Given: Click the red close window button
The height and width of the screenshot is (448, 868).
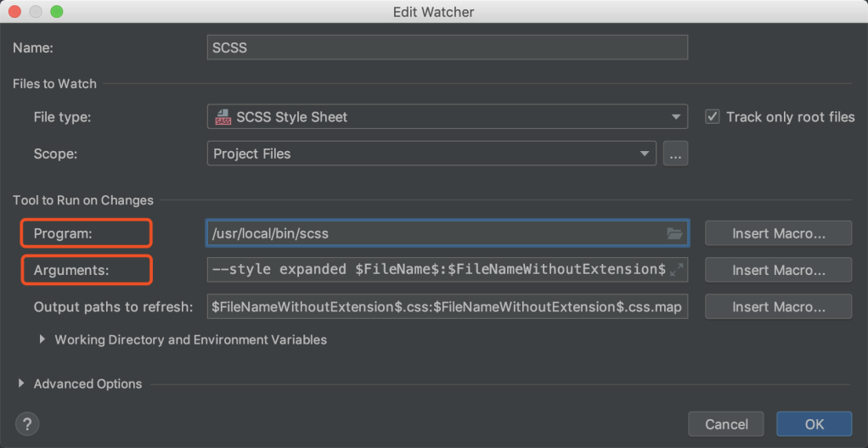Looking at the screenshot, I should [x=16, y=12].
